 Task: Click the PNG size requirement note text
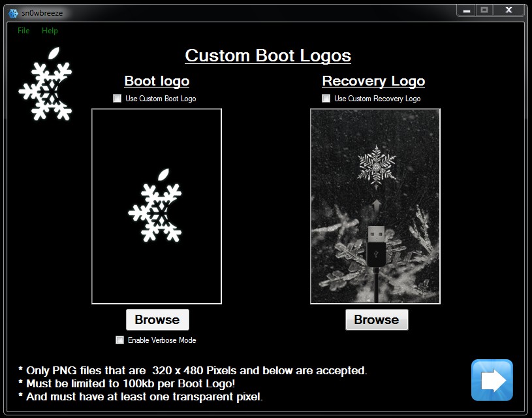point(193,370)
